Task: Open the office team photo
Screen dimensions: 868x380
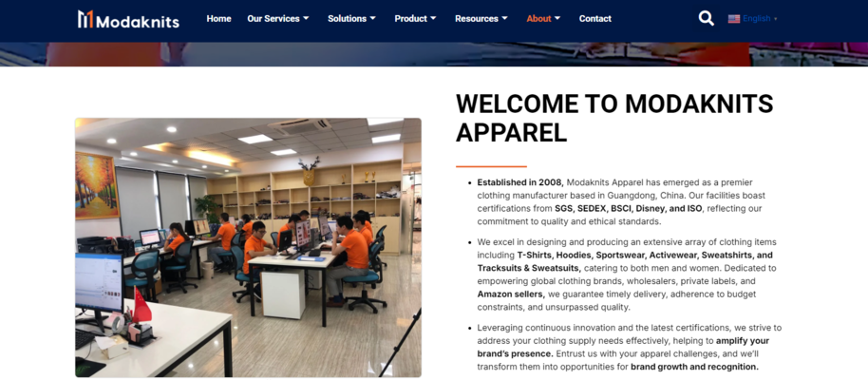Action: pyautogui.click(x=248, y=247)
